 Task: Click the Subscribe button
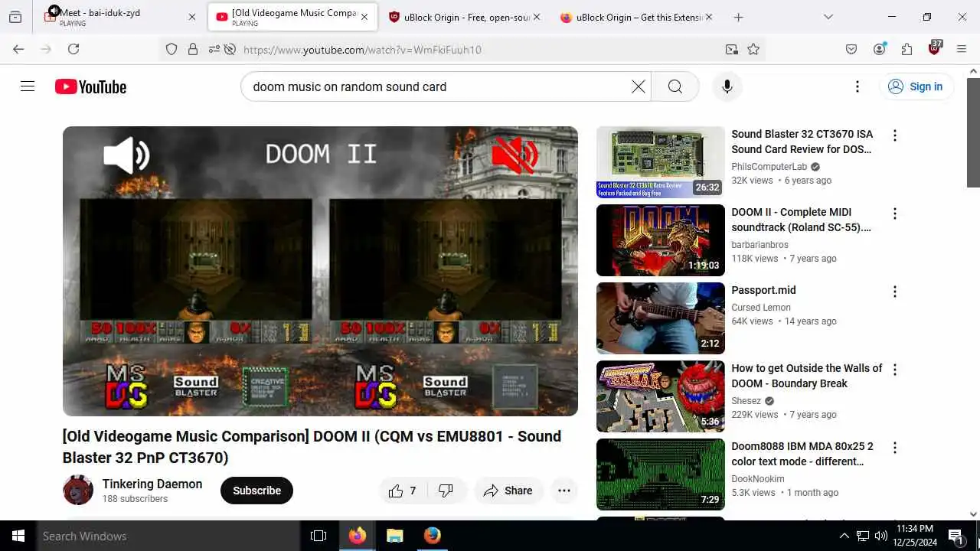256,491
